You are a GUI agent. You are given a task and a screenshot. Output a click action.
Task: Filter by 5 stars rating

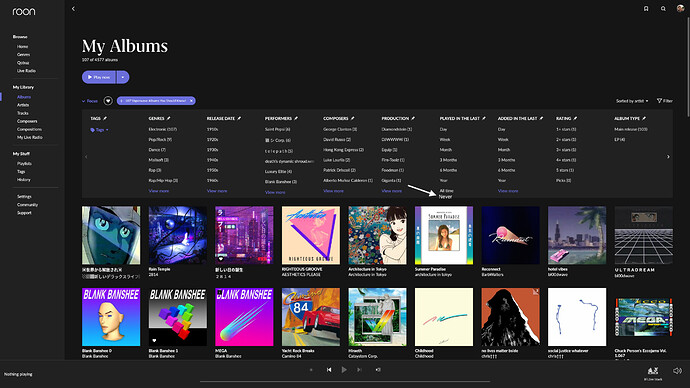click(x=565, y=170)
